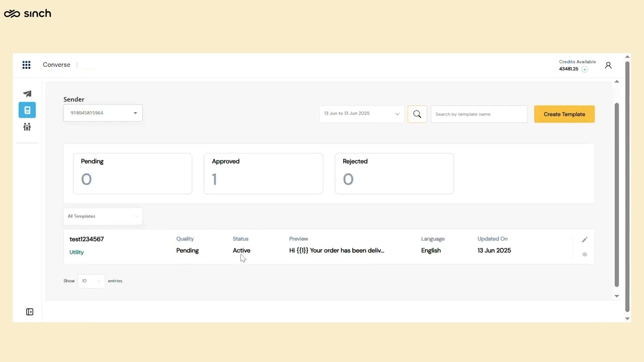Select the Rejected count card
The width and height of the screenshot is (644, 362).
pyautogui.click(x=394, y=173)
